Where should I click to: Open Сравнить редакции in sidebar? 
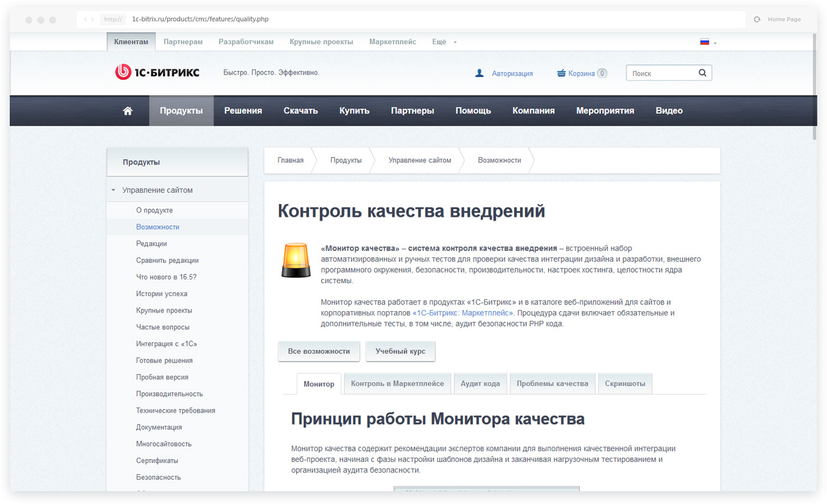click(167, 260)
